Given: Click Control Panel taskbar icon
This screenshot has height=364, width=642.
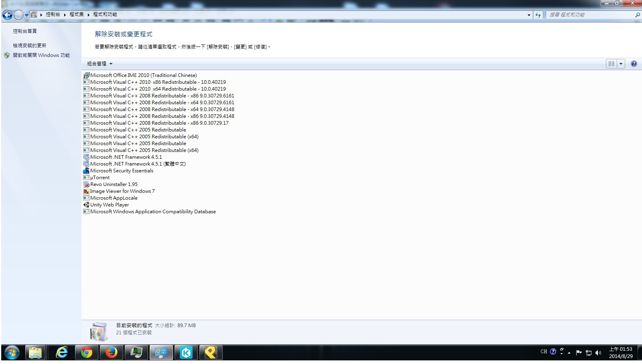Looking at the screenshot, I should 161,353.
